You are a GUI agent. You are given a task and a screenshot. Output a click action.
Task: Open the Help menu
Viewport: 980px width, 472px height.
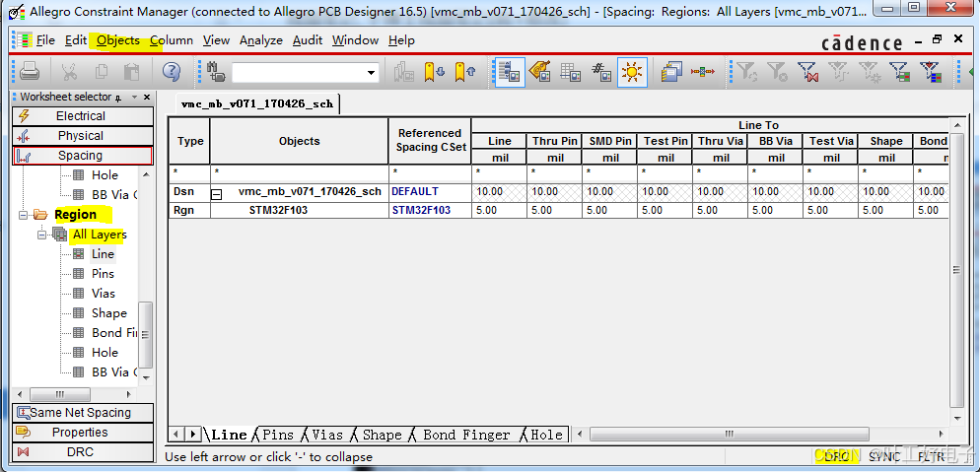point(401,40)
